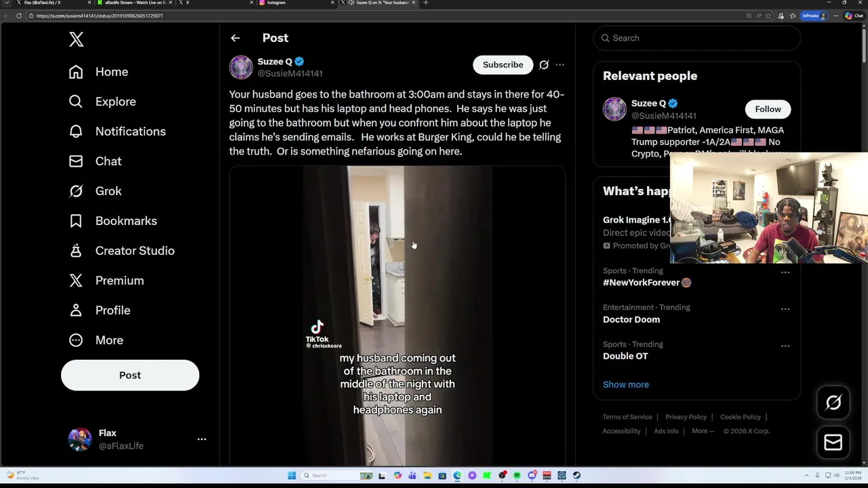Switch to the Instagram browser tab
Viewport: 868px width, 488px height.
[x=296, y=3]
